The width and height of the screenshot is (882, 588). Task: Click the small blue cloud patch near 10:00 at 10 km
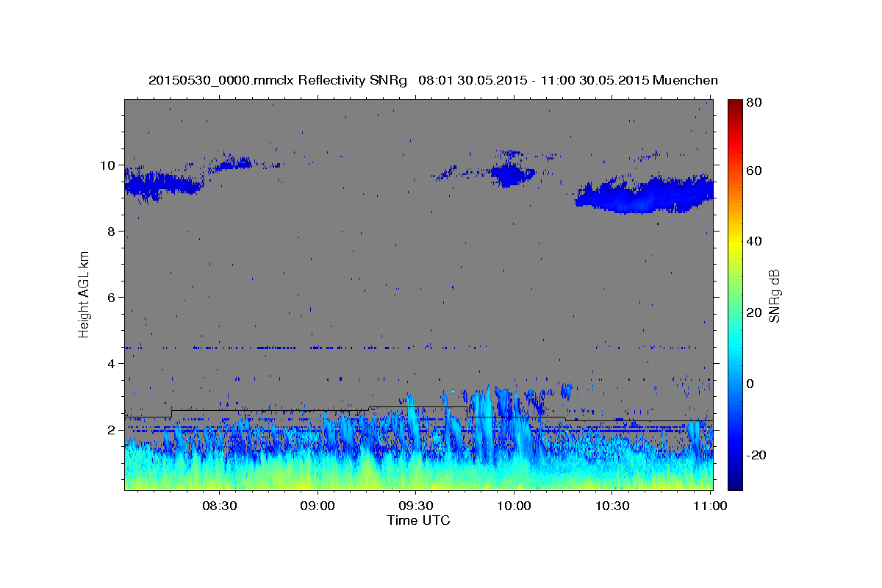click(512, 174)
